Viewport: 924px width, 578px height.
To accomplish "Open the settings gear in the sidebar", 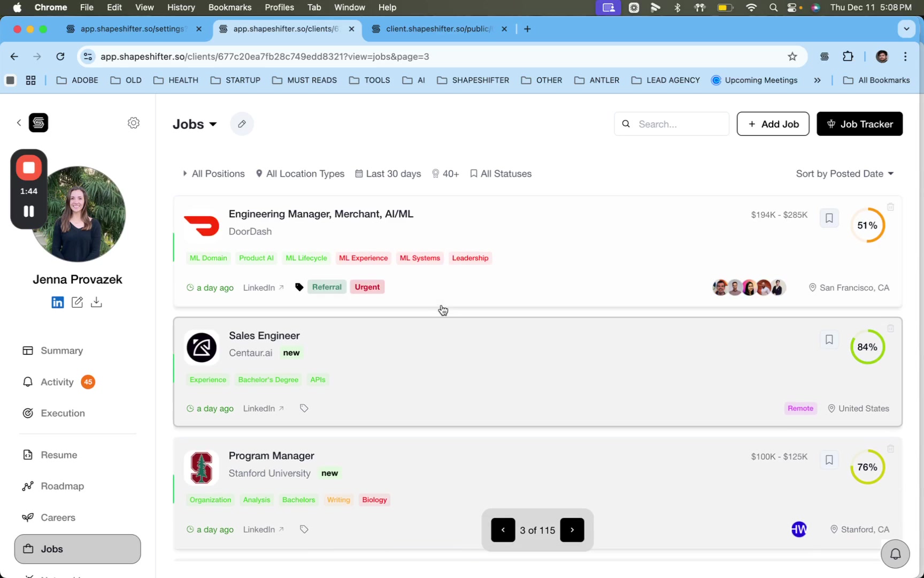I will pyautogui.click(x=133, y=123).
